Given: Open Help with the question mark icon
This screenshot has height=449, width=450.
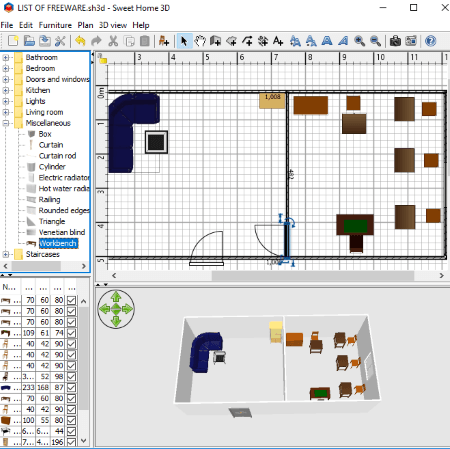Looking at the screenshot, I should point(431,41).
